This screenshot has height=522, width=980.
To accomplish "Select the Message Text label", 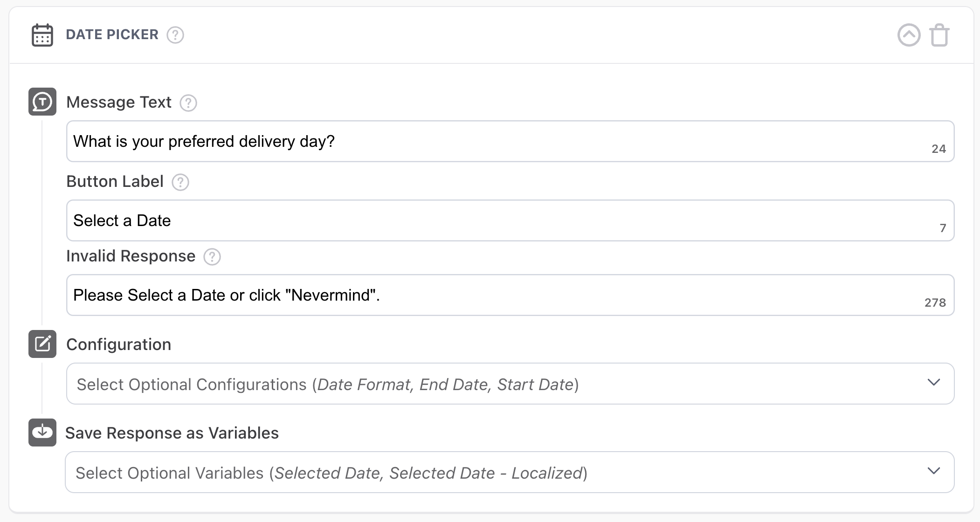I will (x=119, y=102).
